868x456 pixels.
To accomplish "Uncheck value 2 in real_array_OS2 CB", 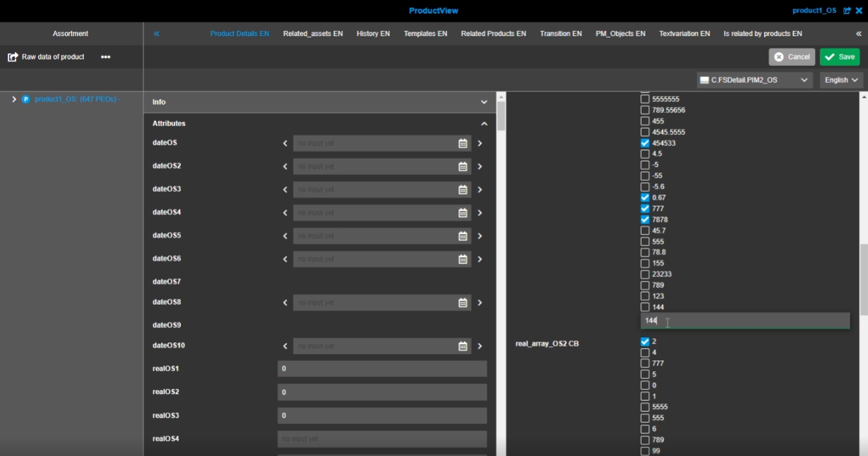I will [645, 342].
